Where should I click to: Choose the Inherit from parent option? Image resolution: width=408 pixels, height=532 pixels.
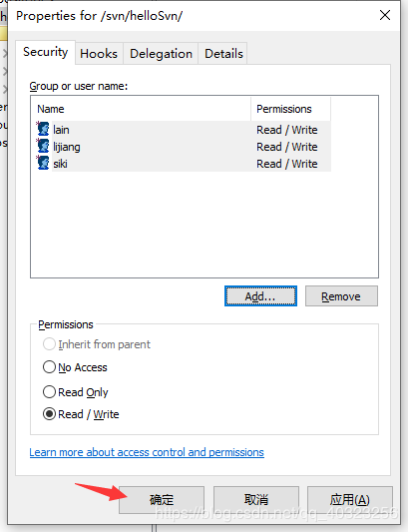pos(49,344)
